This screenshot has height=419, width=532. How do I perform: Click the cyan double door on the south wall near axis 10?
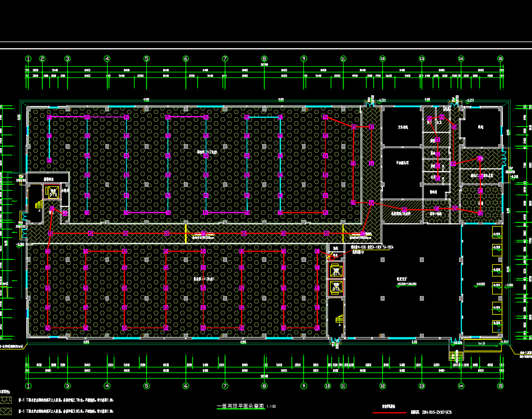(x=335, y=340)
